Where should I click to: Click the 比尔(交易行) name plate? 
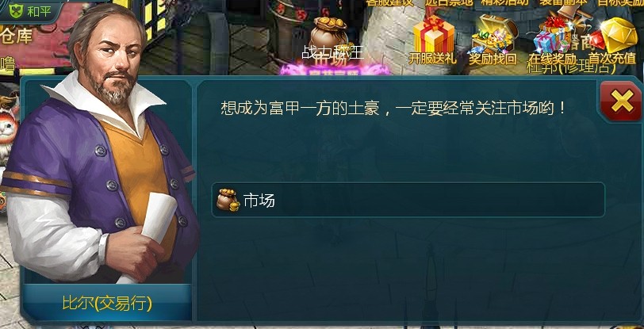click(x=107, y=304)
